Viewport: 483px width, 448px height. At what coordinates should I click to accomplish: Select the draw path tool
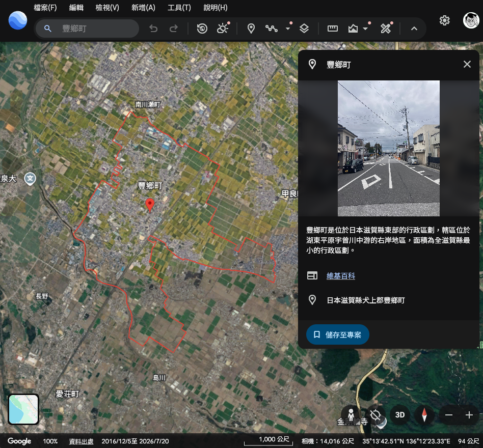272,29
